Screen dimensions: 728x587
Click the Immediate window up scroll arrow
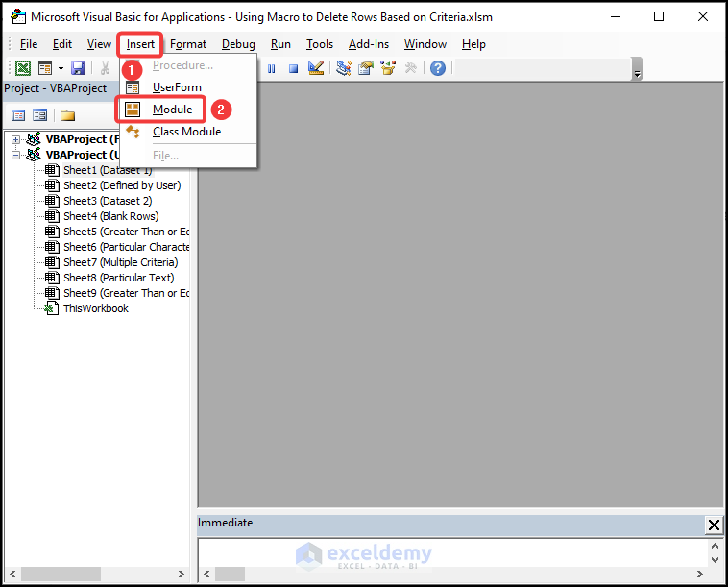coord(715,546)
